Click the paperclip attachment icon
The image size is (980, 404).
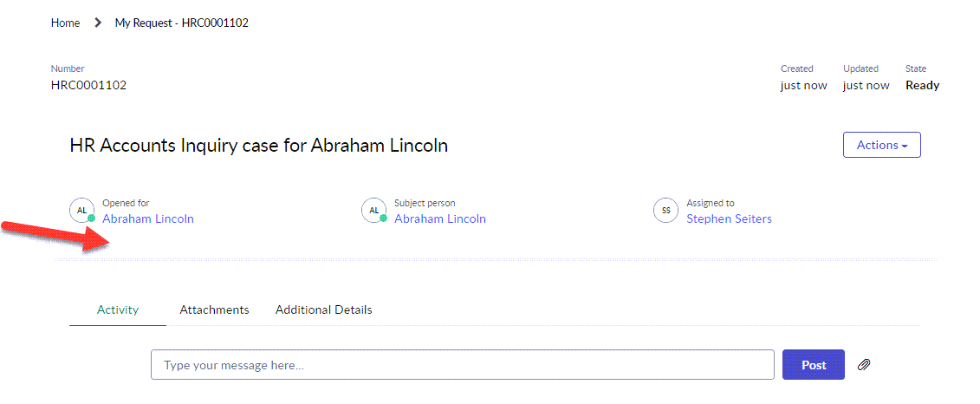(x=864, y=365)
